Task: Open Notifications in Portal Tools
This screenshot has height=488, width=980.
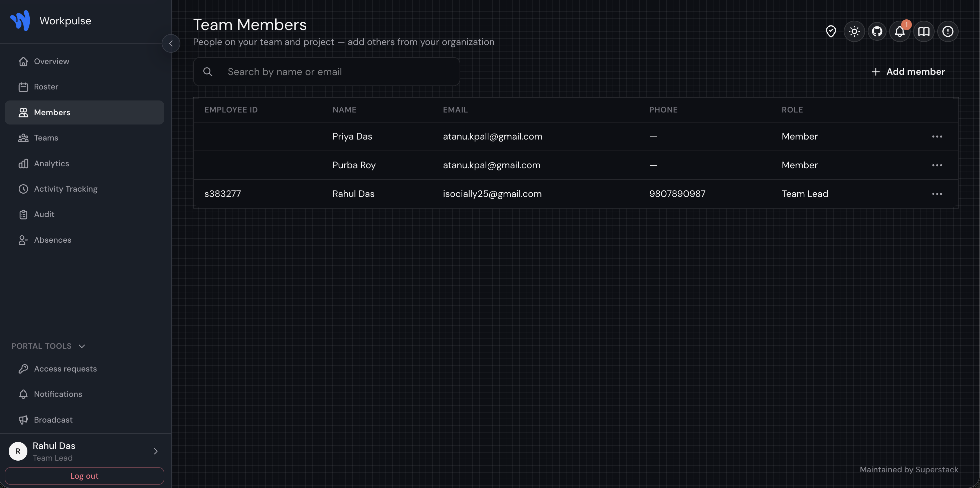Action: pos(85,394)
